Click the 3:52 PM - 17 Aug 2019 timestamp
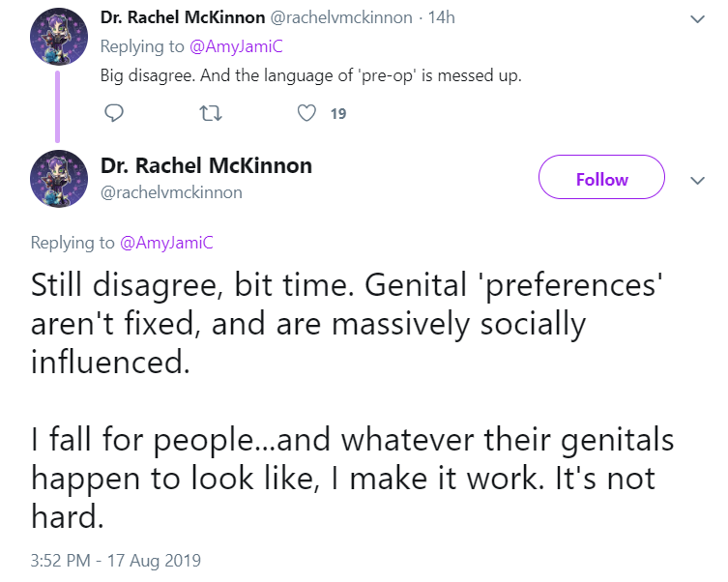This screenshot has height=582, width=728. 116,560
